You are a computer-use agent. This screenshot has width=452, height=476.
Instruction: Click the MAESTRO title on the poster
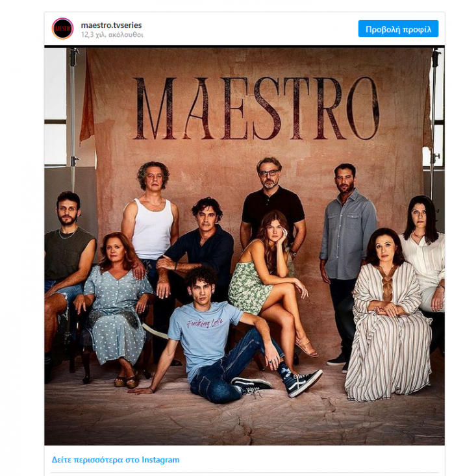point(255,108)
